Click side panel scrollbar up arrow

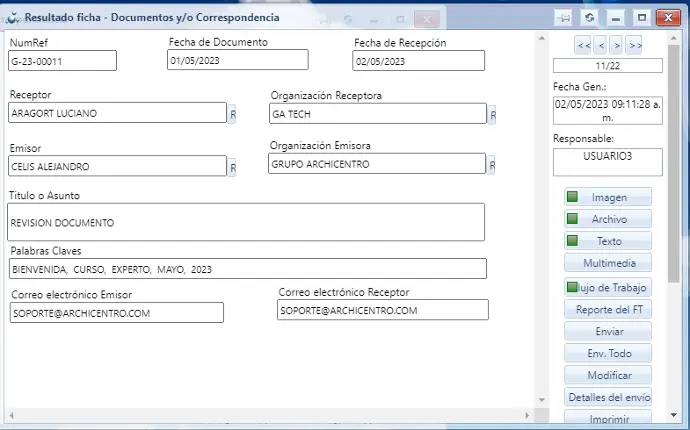(x=674, y=38)
